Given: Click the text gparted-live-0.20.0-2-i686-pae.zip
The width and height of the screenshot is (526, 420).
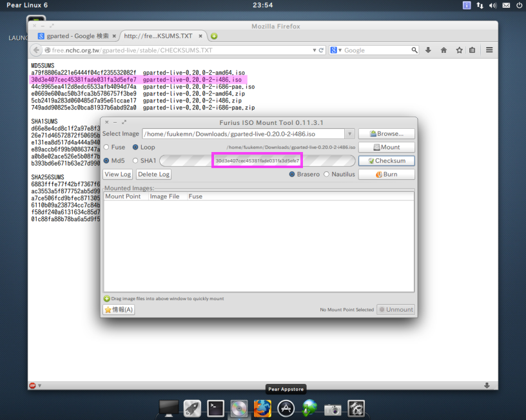Looking at the screenshot, I should click(x=199, y=108).
